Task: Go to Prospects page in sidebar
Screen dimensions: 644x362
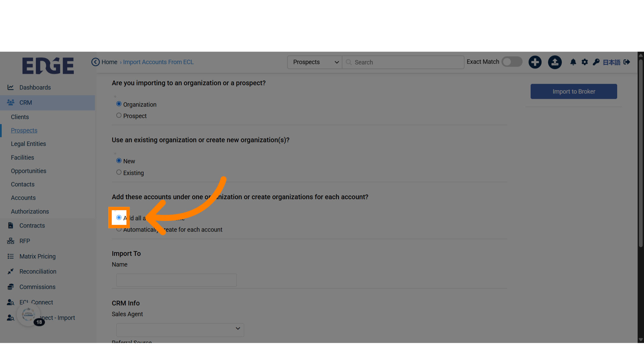Action: [24, 130]
